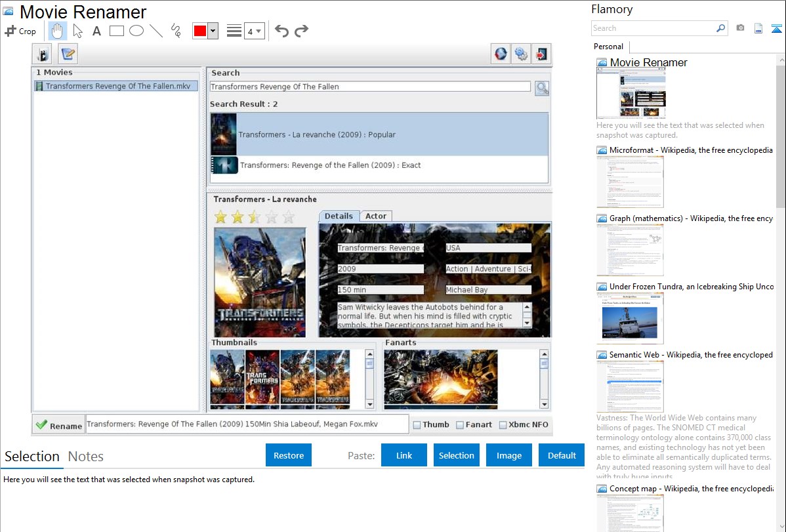Toggle the Xbmc NFO checkbox
The width and height of the screenshot is (786, 532).
pos(503,425)
